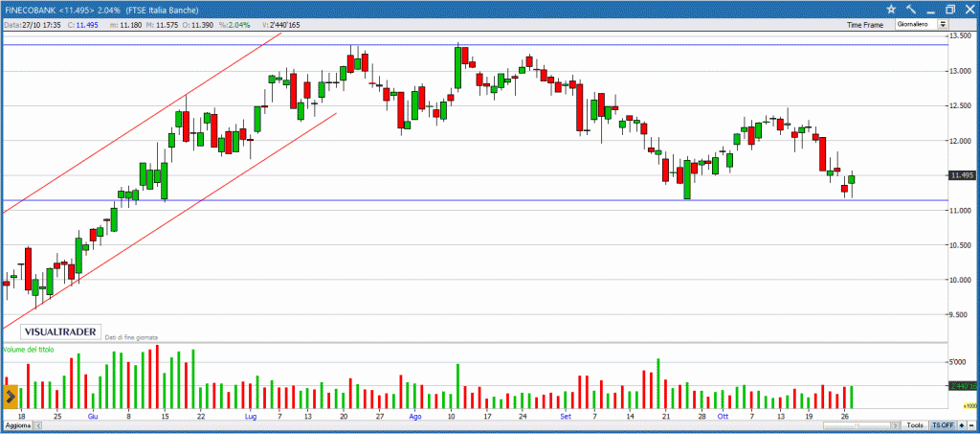Click the Data:27/10 17:35 header field

point(31,25)
